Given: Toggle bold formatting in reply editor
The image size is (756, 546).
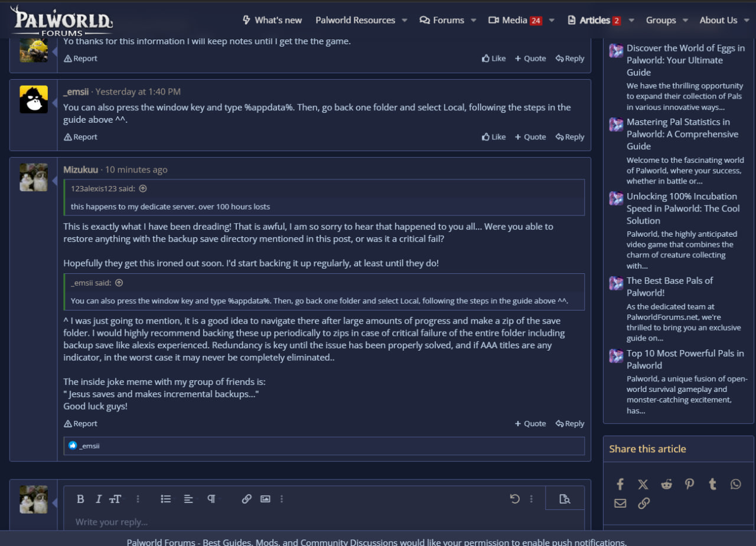Looking at the screenshot, I should (x=80, y=499).
